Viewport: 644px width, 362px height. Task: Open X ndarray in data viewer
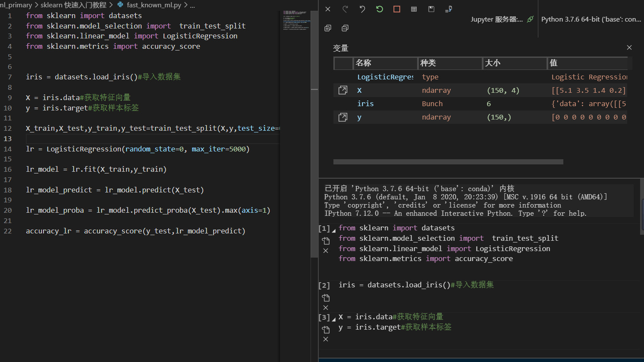click(343, 90)
